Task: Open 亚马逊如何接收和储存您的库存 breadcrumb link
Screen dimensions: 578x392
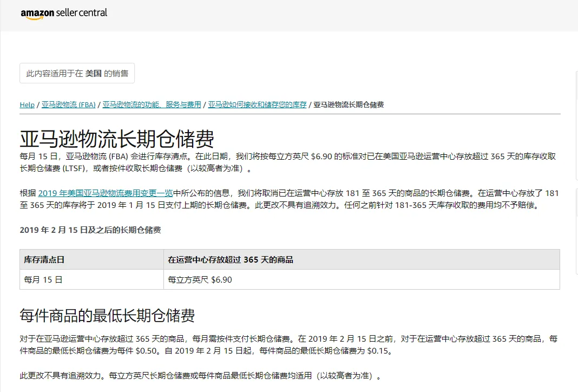Action: pos(257,104)
